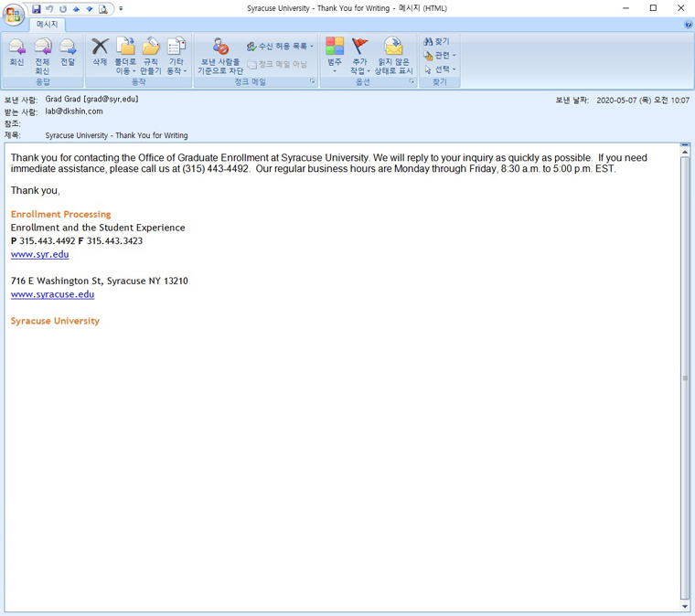The width and height of the screenshot is (695, 616).
Task: Click Syracuse University orange signature text
Action: pos(55,321)
